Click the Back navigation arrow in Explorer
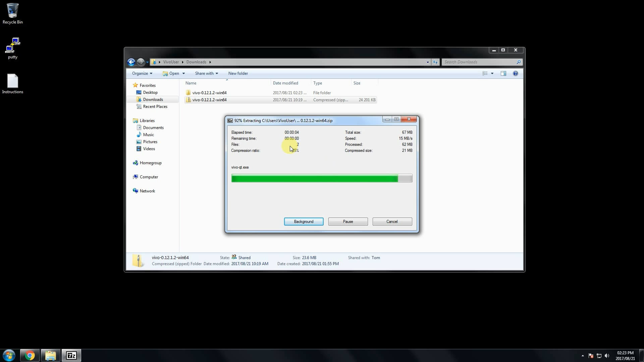 [x=131, y=62]
